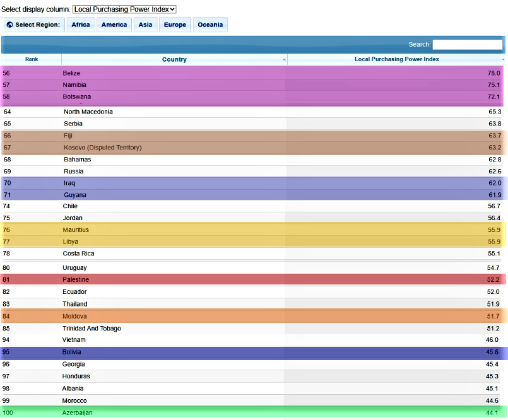Select the America region tab

(x=114, y=25)
